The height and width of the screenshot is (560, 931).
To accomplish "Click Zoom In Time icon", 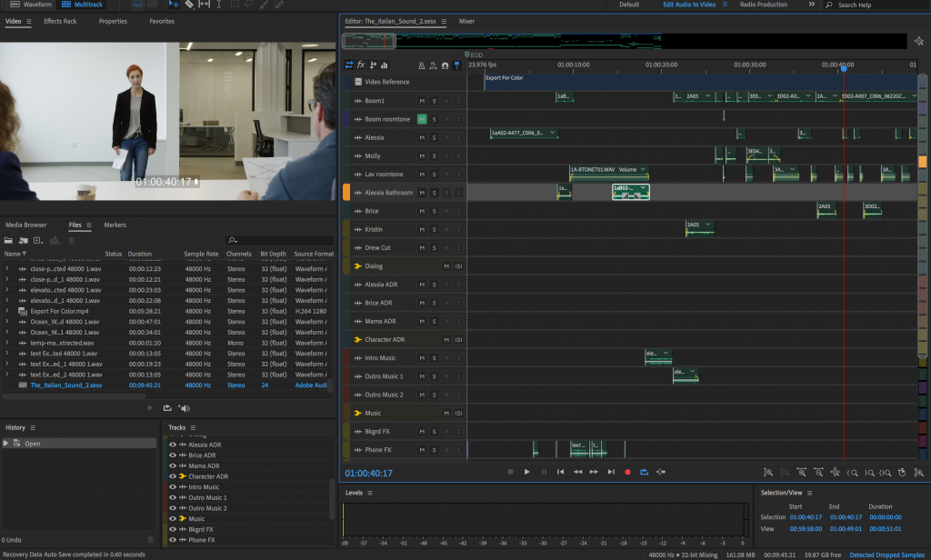I will pyautogui.click(x=801, y=473).
